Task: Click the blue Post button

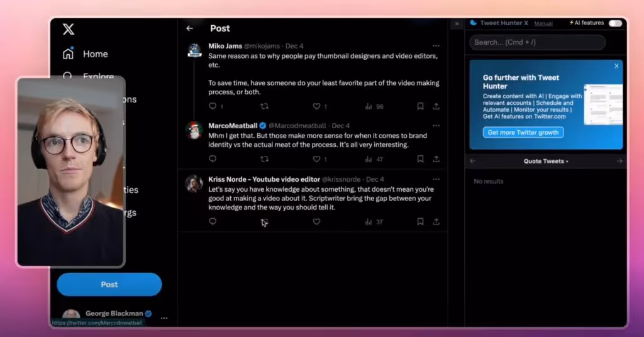Action: click(109, 284)
